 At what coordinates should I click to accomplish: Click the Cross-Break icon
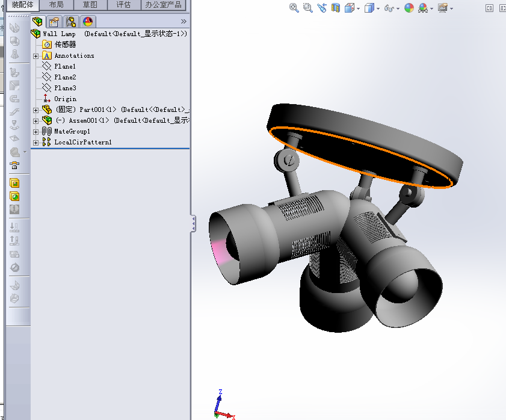pos(14,138)
